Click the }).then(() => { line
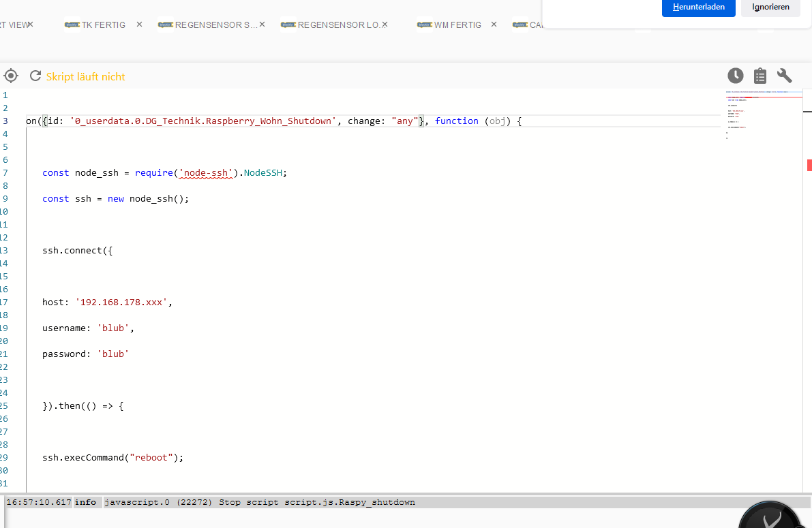This screenshot has height=528, width=812. [83, 406]
